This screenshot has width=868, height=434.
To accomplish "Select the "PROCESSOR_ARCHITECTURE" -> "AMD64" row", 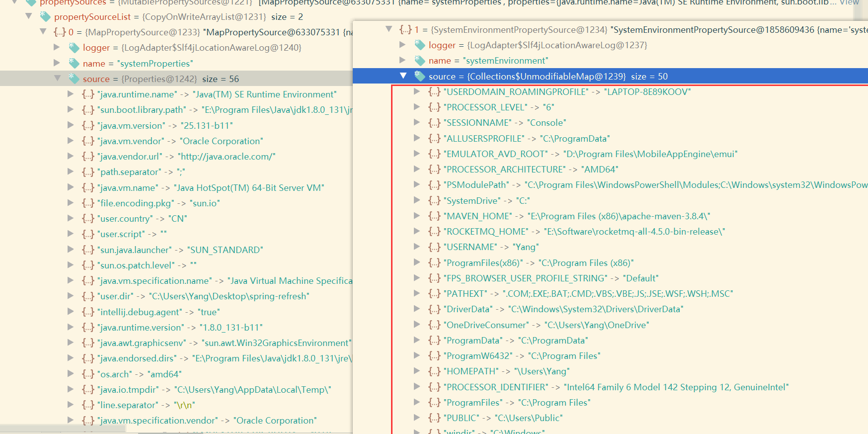I will (531, 170).
